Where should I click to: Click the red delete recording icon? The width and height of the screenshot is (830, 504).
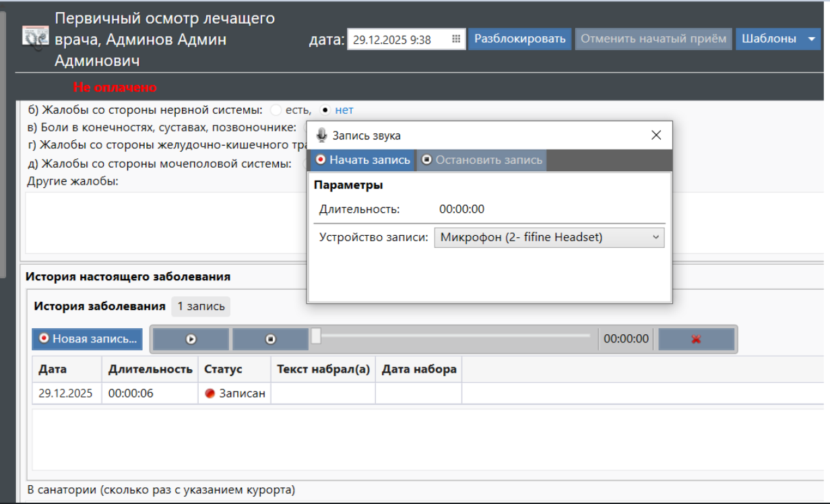pos(696,340)
